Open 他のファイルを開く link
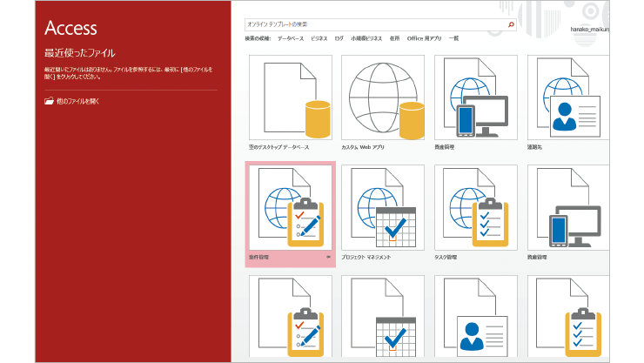 pyautogui.click(x=77, y=102)
